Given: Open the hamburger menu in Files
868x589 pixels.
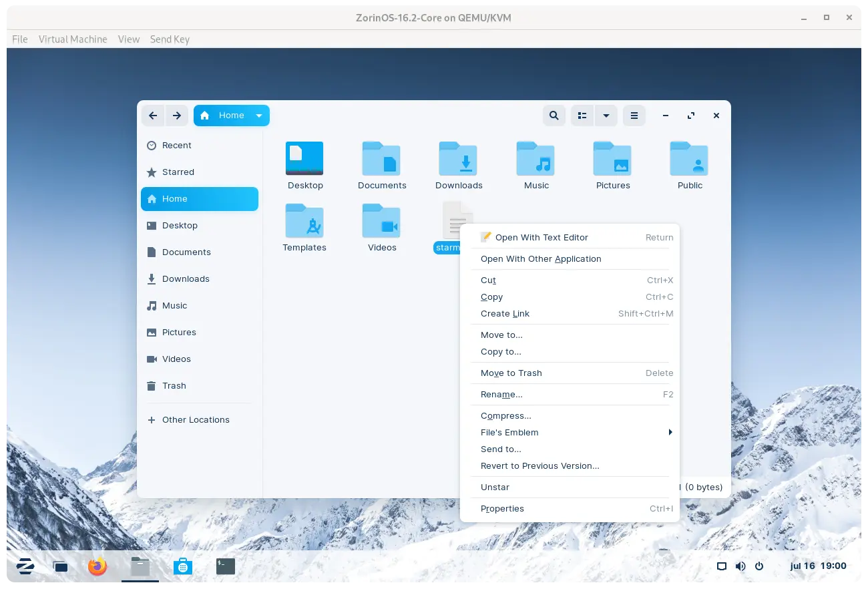Looking at the screenshot, I should tap(634, 116).
